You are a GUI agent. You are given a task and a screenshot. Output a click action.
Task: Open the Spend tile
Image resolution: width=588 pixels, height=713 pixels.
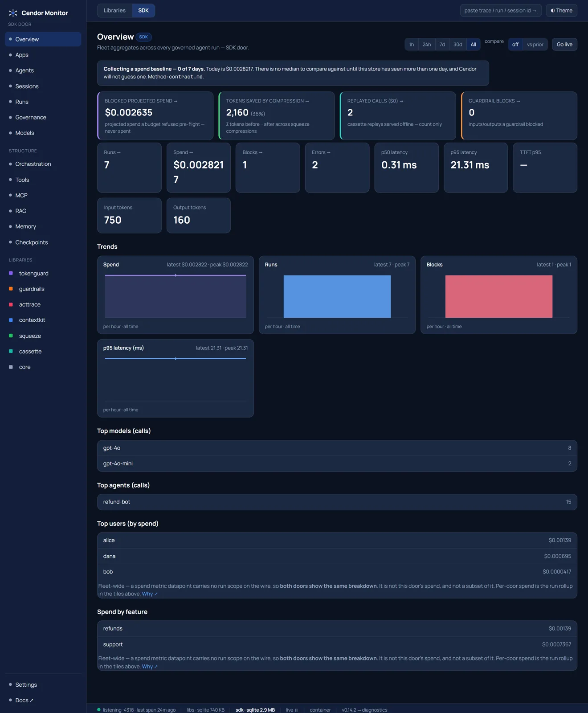tap(198, 168)
